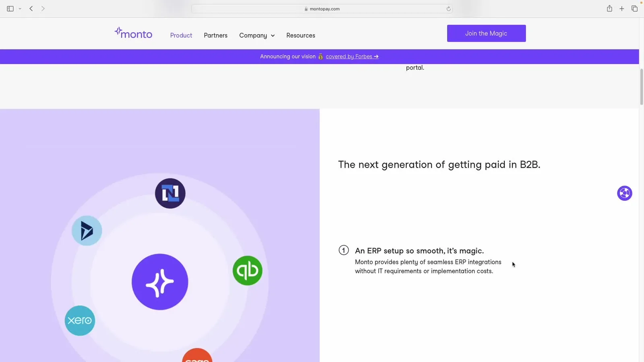Open the Partners menu item

[x=215, y=35]
